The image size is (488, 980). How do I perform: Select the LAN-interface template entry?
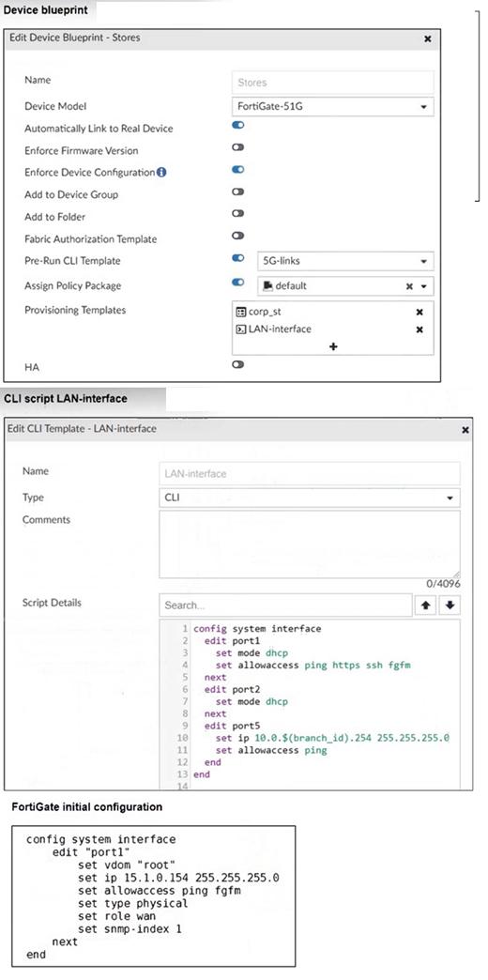pyautogui.click(x=280, y=329)
